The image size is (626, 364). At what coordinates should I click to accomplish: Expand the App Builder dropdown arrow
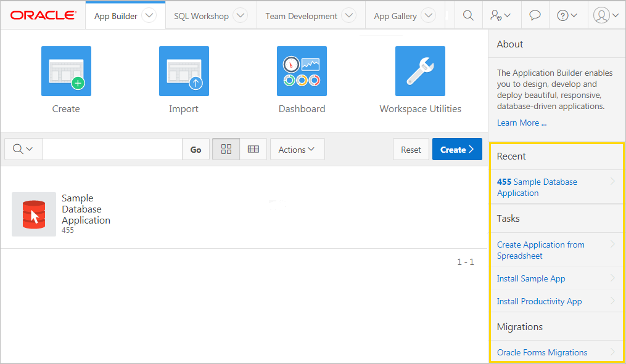click(149, 16)
